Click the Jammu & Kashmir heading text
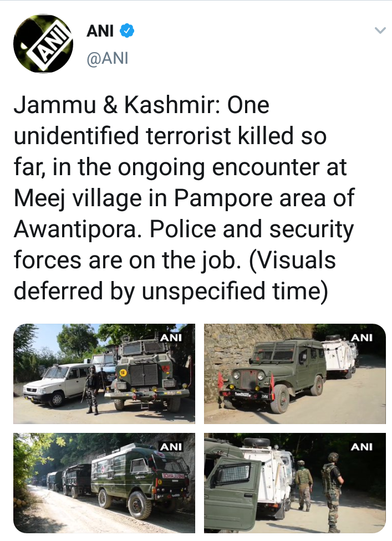Image resolution: width=392 pixels, height=541 pixels. point(116,105)
